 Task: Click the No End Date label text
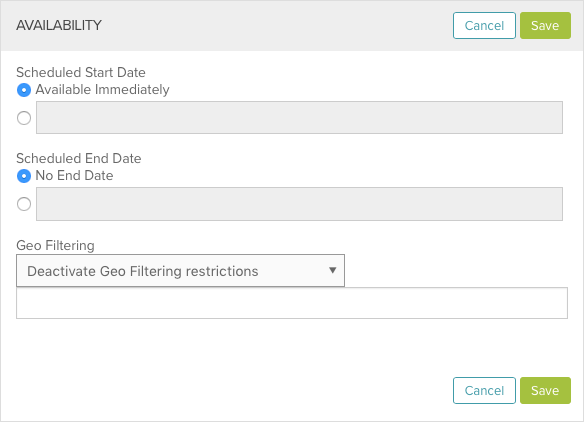(x=74, y=175)
